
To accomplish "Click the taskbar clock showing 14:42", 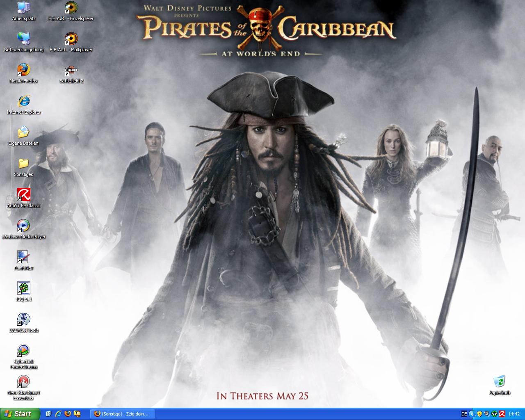I will (x=514, y=414).
